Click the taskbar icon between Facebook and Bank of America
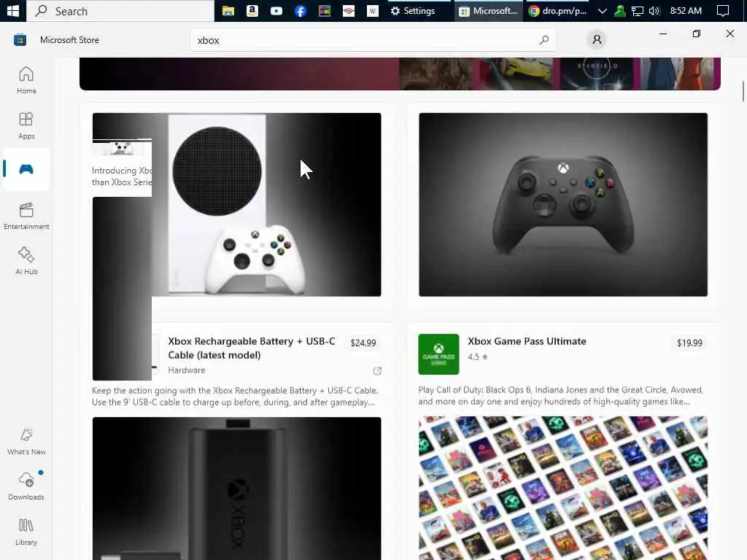Screen dimensions: 747x560 [325, 10]
